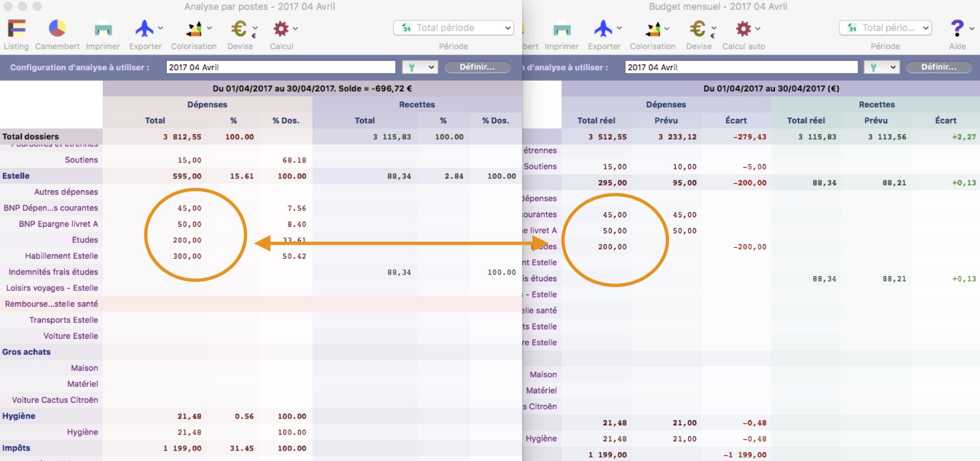Screen dimensions: 980x461
Task: Click 595,00 Estelle total value
Action: pyautogui.click(x=187, y=176)
